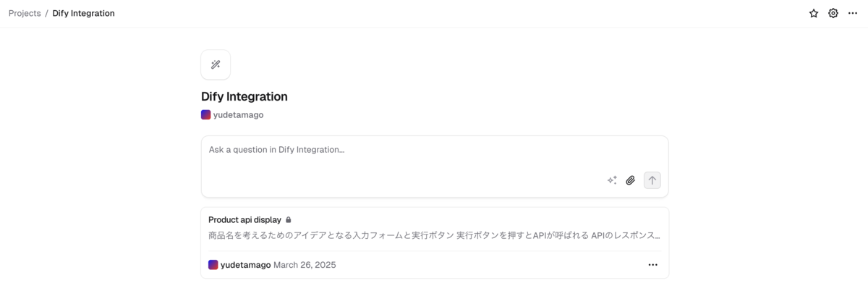This screenshot has width=868, height=291.
Task: Click the Japanese chat description text
Action: pos(434,235)
